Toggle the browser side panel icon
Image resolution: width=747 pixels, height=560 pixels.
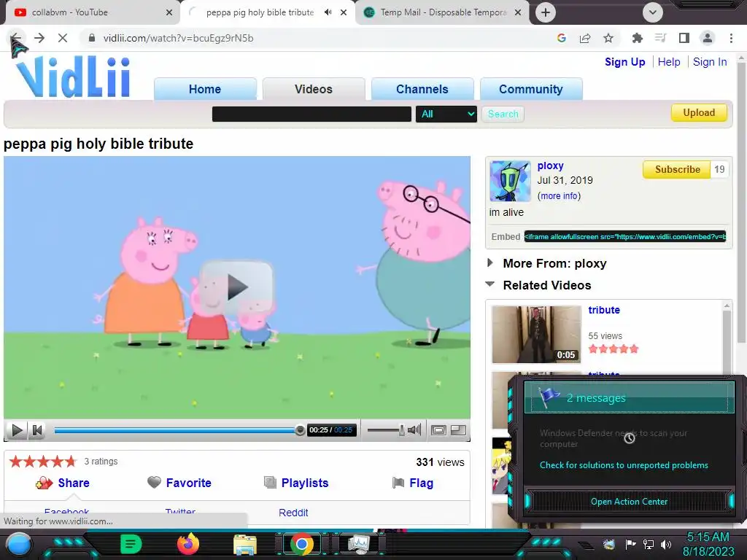pyautogui.click(x=684, y=38)
